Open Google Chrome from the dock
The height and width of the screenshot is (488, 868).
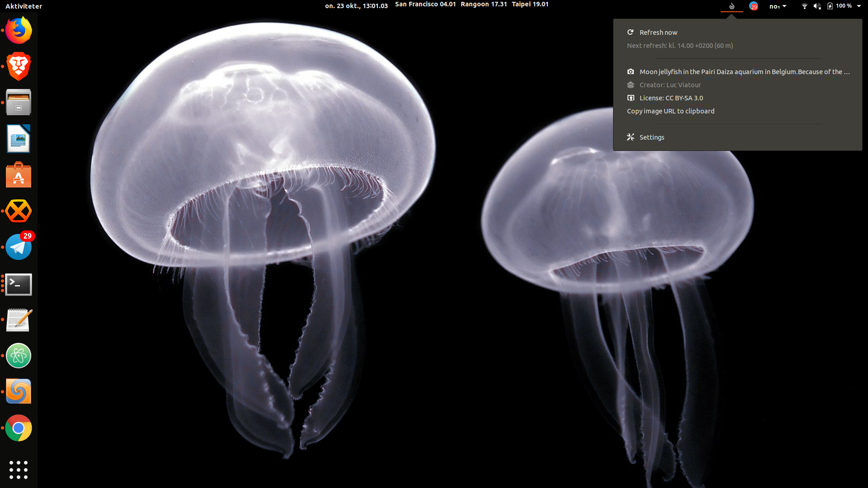18,428
